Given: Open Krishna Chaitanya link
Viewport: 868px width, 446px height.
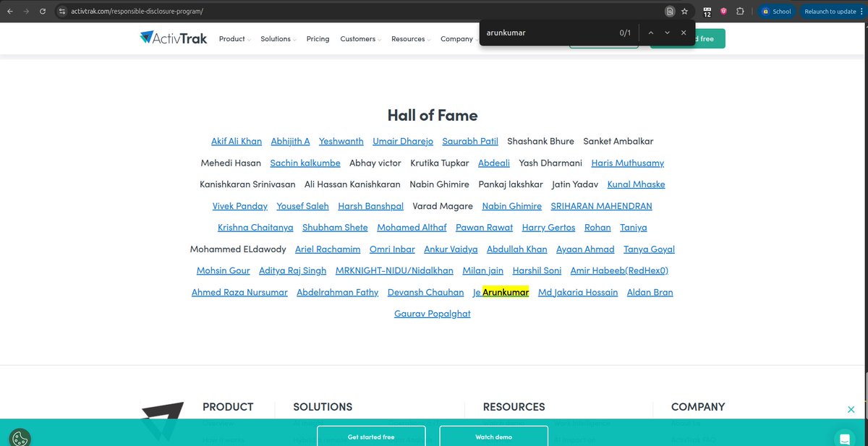Looking at the screenshot, I should pos(255,228).
